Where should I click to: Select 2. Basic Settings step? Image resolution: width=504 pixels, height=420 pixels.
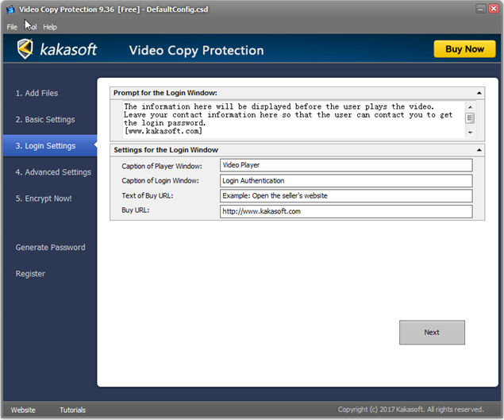(x=45, y=120)
